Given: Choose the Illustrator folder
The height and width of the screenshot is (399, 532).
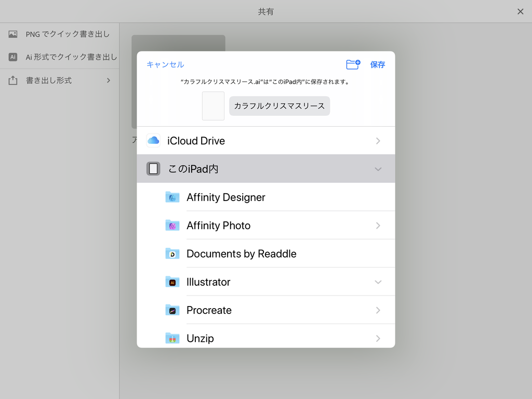Looking at the screenshot, I should click(265, 282).
